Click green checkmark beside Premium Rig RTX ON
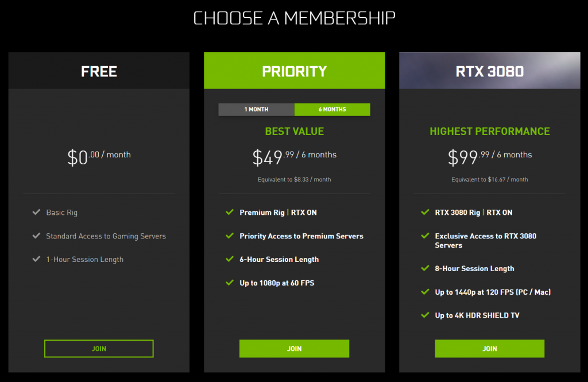This screenshot has width=588, height=382. tap(230, 212)
